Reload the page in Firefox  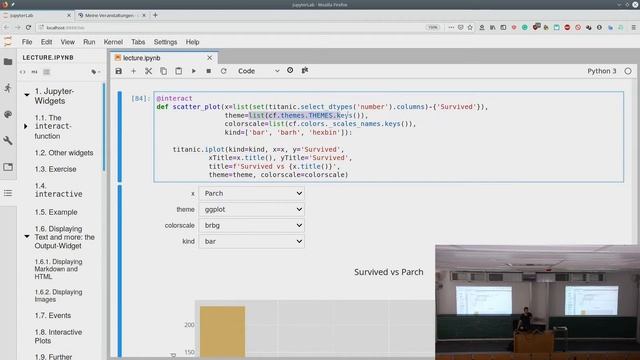pos(28,27)
